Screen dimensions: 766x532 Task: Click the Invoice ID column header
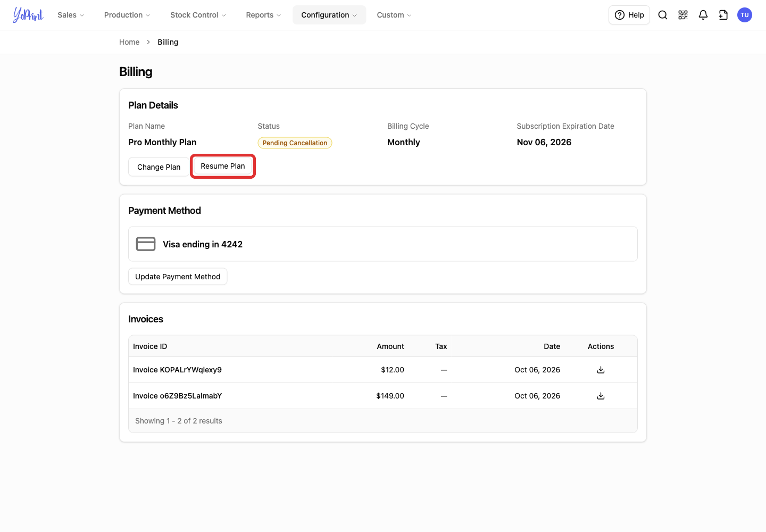pyautogui.click(x=150, y=346)
